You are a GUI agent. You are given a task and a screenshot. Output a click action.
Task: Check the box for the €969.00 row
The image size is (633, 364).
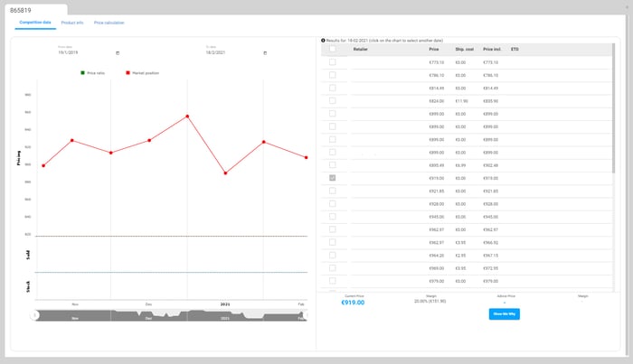(332, 268)
